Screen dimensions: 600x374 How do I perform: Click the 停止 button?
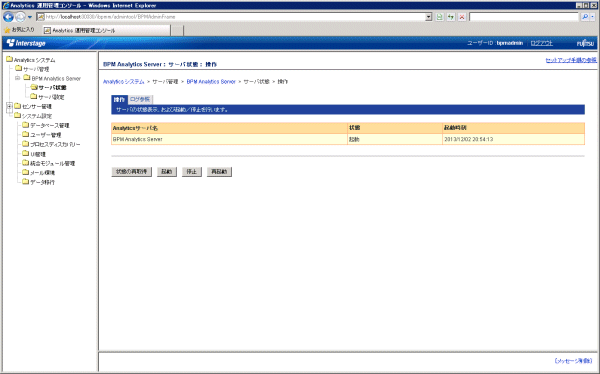(191, 172)
